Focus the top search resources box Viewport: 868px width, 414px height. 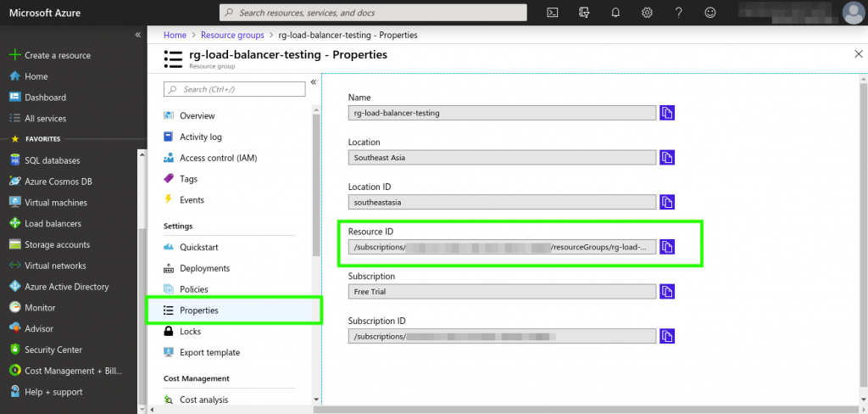point(373,13)
